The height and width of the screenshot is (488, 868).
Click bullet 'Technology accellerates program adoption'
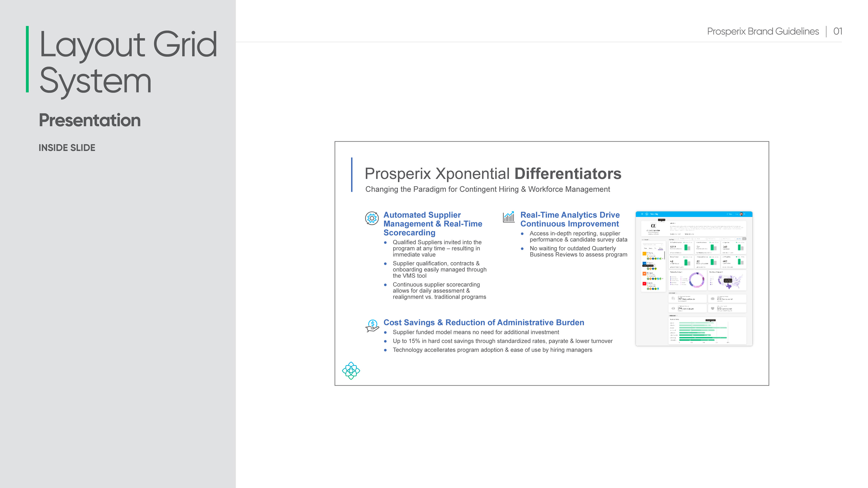click(492, 350)
